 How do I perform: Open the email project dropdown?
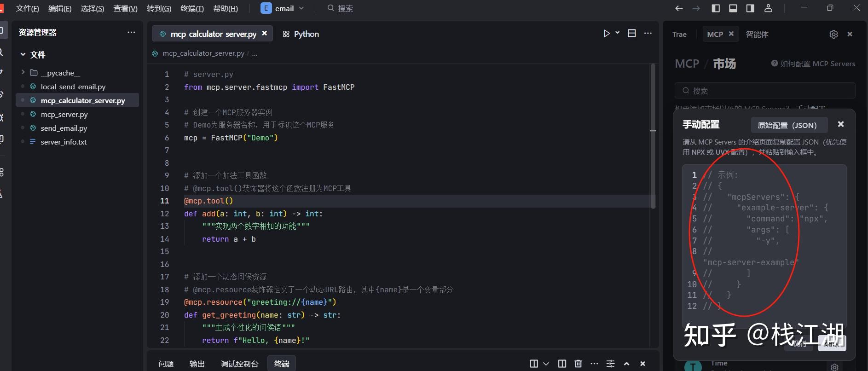tap(282, 8)
